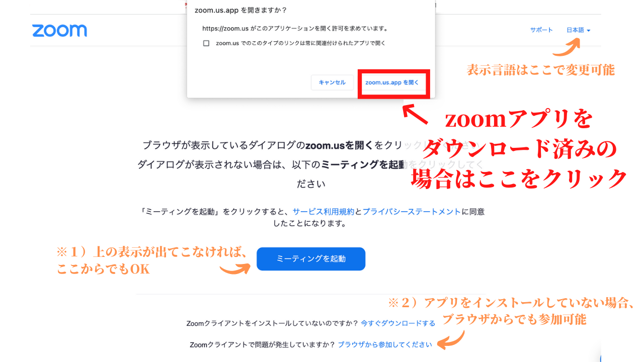The image size is (644, 362).
Task: Click the dropdown arrow beside 日本語
Action: coord(589,31)
